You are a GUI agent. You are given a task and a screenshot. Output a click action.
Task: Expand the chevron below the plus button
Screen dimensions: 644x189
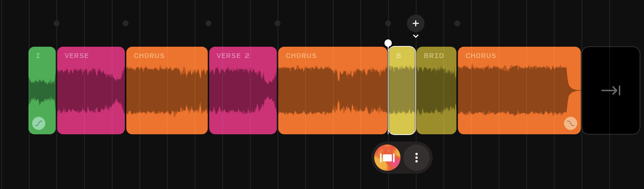point(415,36)
